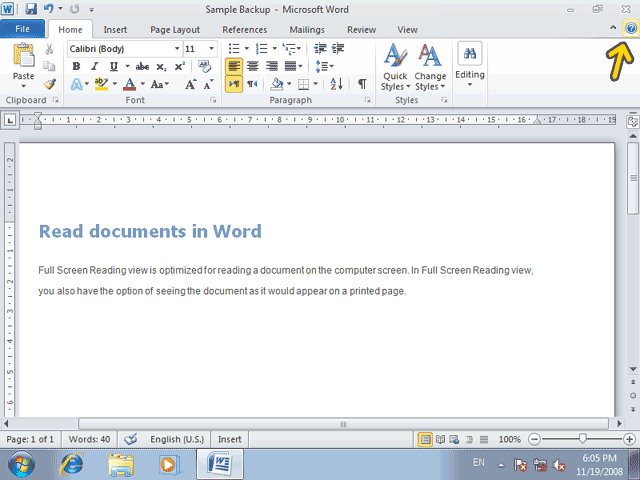
Task: Expand the Editing group dropdown
Action: 470,84
